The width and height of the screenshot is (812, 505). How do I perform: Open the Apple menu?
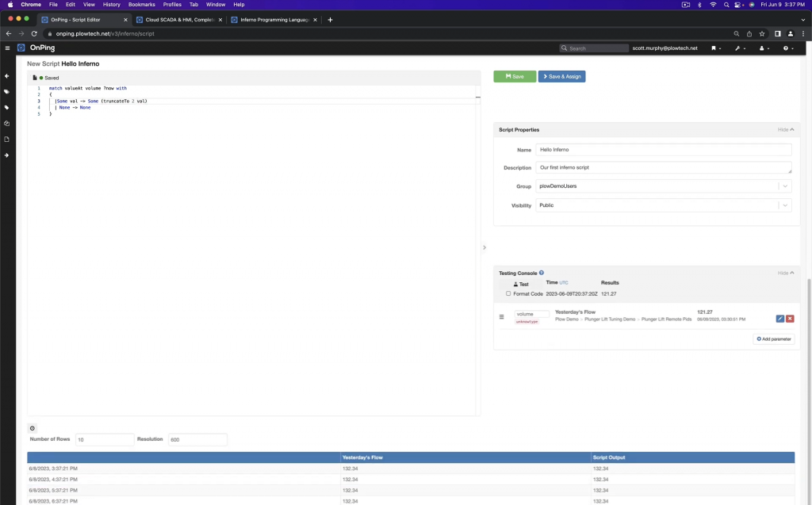coord(10,5)
